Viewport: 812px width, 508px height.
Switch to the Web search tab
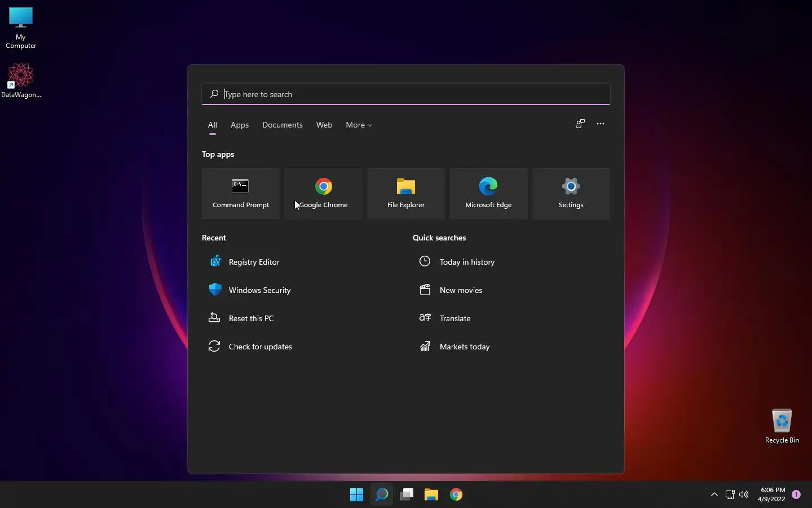pos(324,125)
